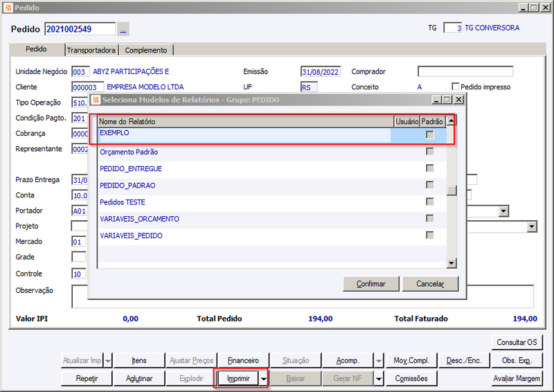The width and height of the screenshot is (554, 392).
Task: Click the Desc./Enc. button
Action: click(x=463, y=361)
